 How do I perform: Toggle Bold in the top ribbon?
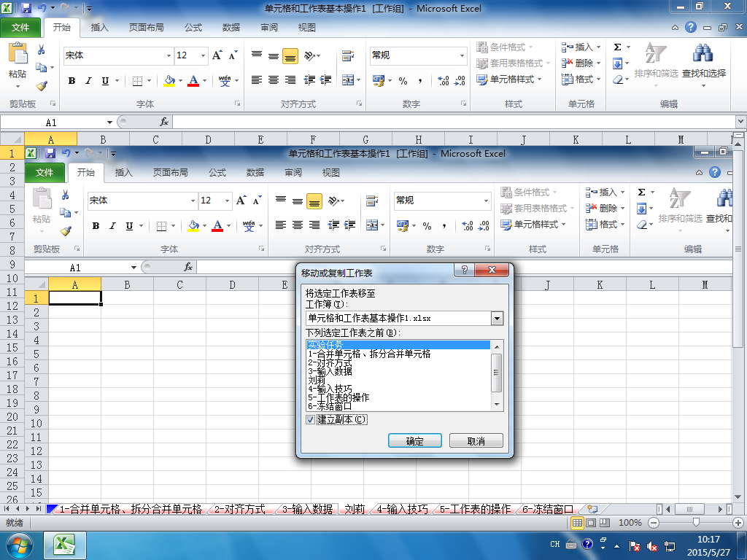click(72, 81)
